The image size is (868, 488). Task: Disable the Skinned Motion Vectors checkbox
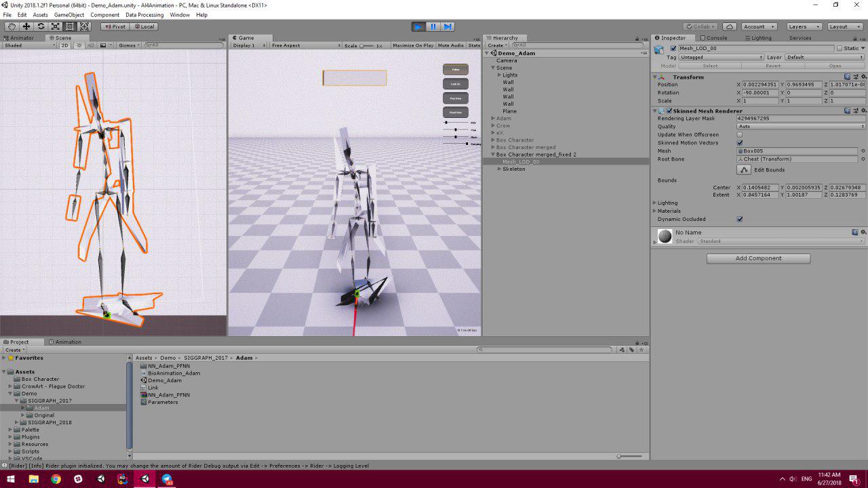pos(739,142)
